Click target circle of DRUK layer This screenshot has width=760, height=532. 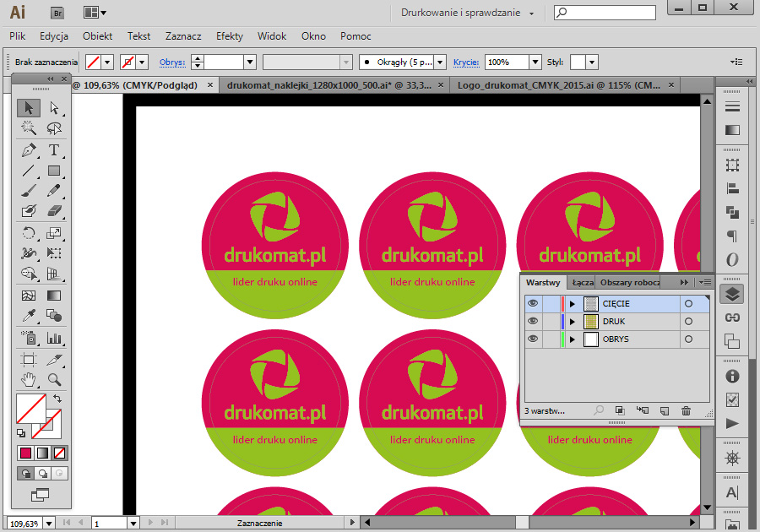(688, 322)
